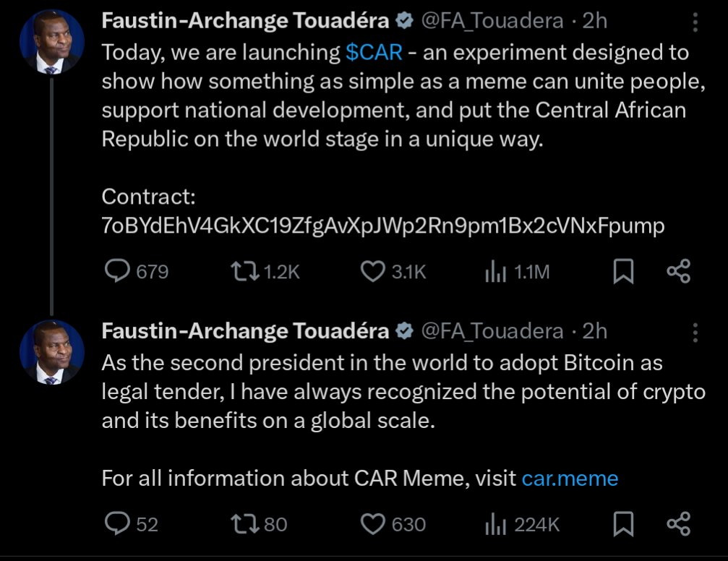728x561 pixels.
Task: Open the $CAR cashtag link
Action: point(374,52)
